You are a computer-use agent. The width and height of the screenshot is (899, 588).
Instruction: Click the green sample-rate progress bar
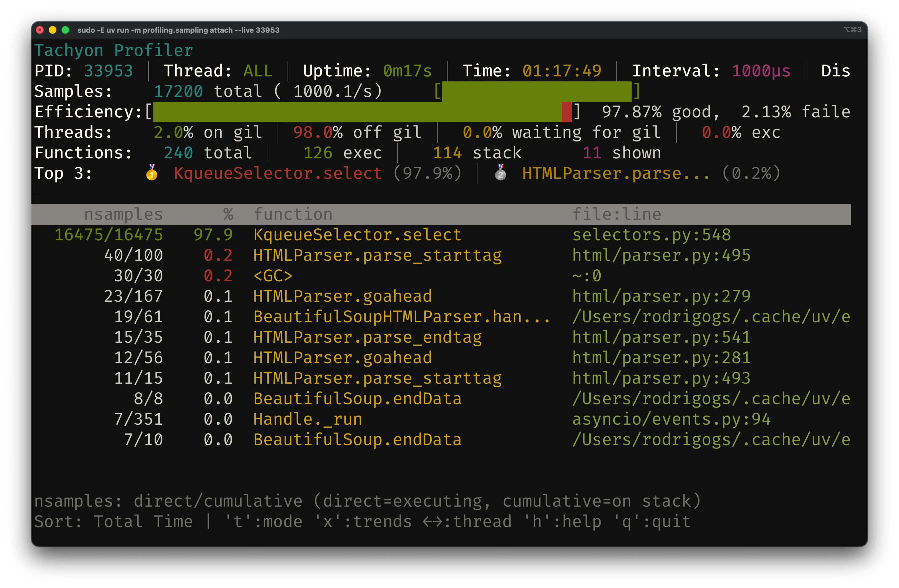coord(537,91)
